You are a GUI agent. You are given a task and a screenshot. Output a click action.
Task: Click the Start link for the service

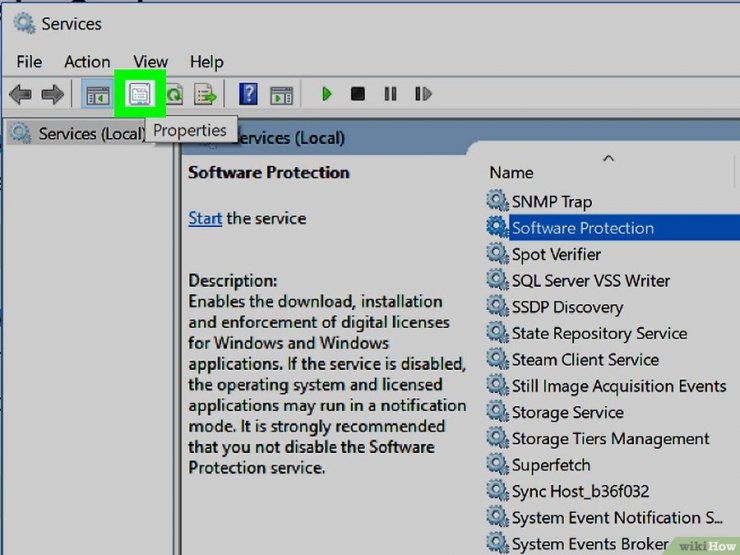pos(205,218)
